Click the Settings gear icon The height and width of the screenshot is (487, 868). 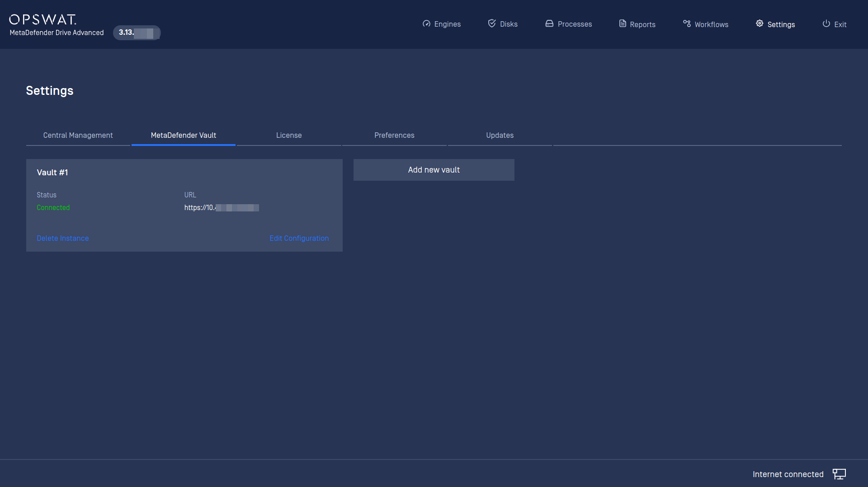pyautogui.click(x=759, y=23)
